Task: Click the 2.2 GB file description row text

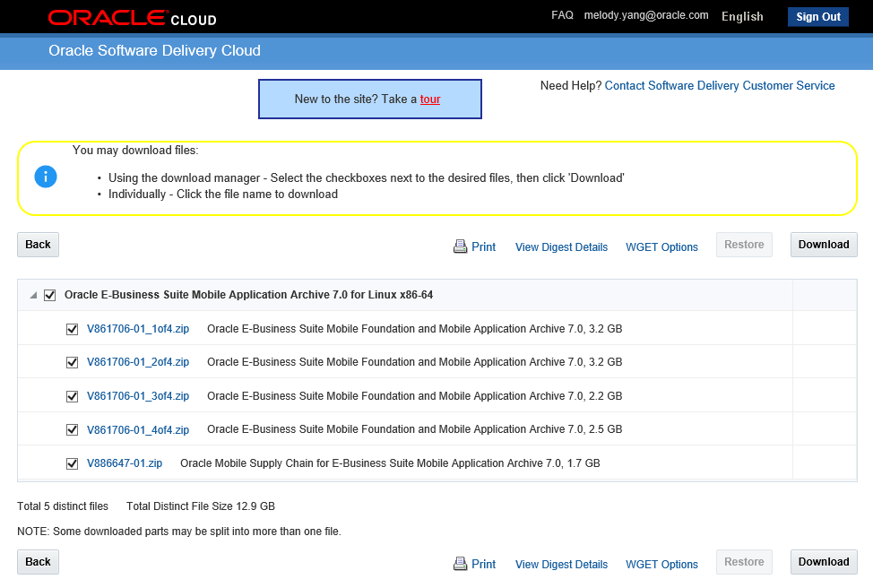Action: click(x=414, y=396)
